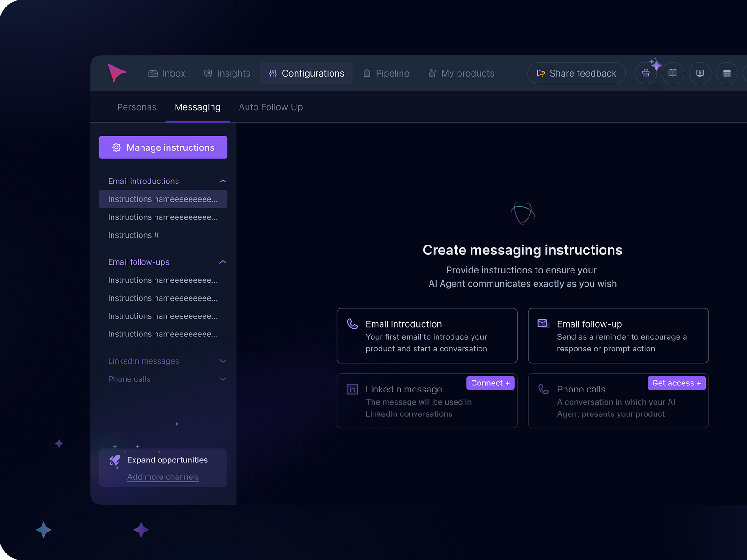Expand the Phone calls section
747x560 pixels.
223,379
